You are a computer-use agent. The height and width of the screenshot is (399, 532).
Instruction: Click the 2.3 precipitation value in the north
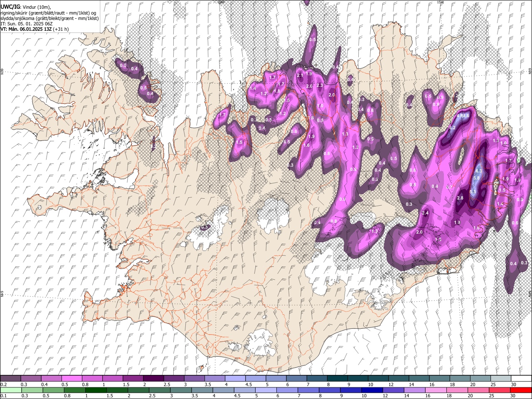(320, 85)
